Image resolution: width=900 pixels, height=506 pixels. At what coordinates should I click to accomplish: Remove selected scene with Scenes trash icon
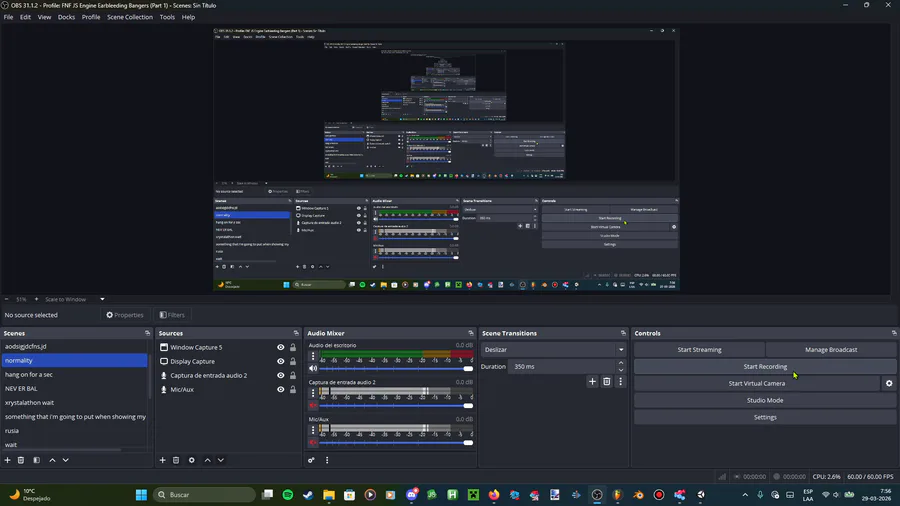[21, 460]
